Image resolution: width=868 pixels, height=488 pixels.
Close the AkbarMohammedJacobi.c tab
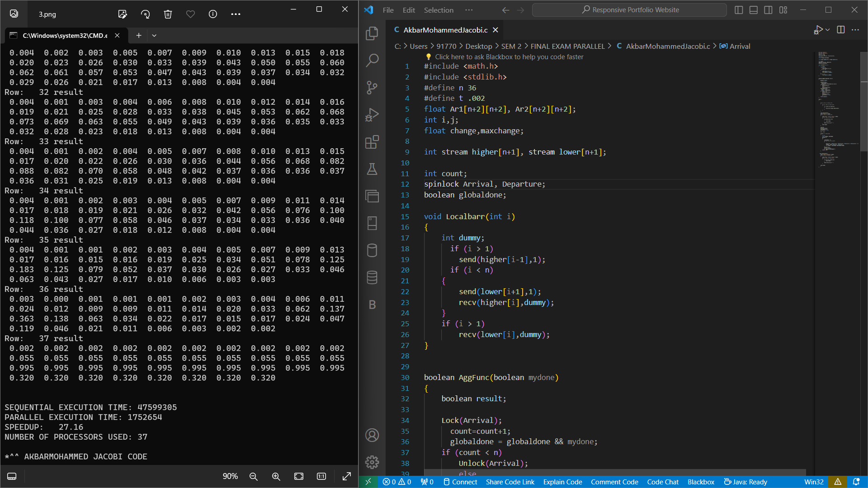click(x=495, y=30)
